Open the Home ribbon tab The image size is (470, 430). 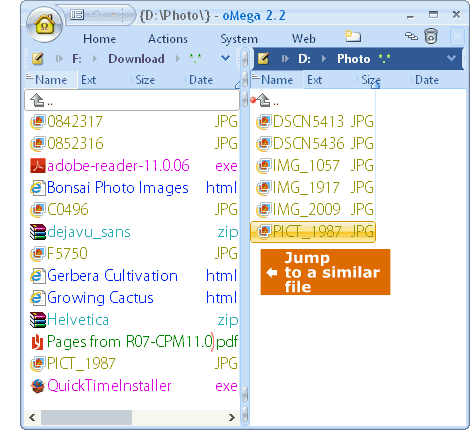99,39
